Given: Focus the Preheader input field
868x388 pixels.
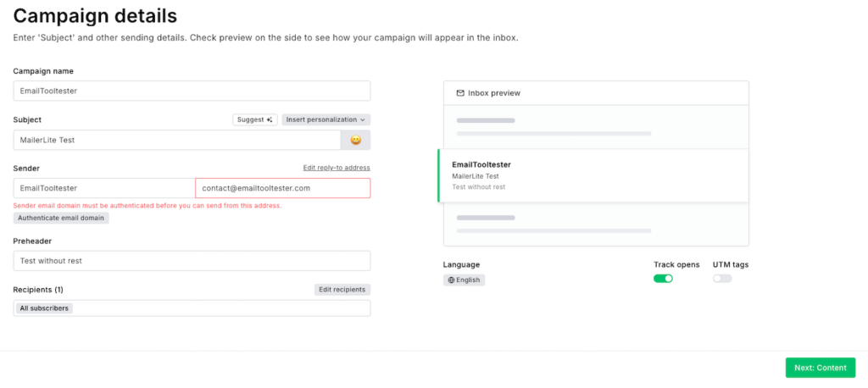Looking at the screenshot, I should click(192, 261).
